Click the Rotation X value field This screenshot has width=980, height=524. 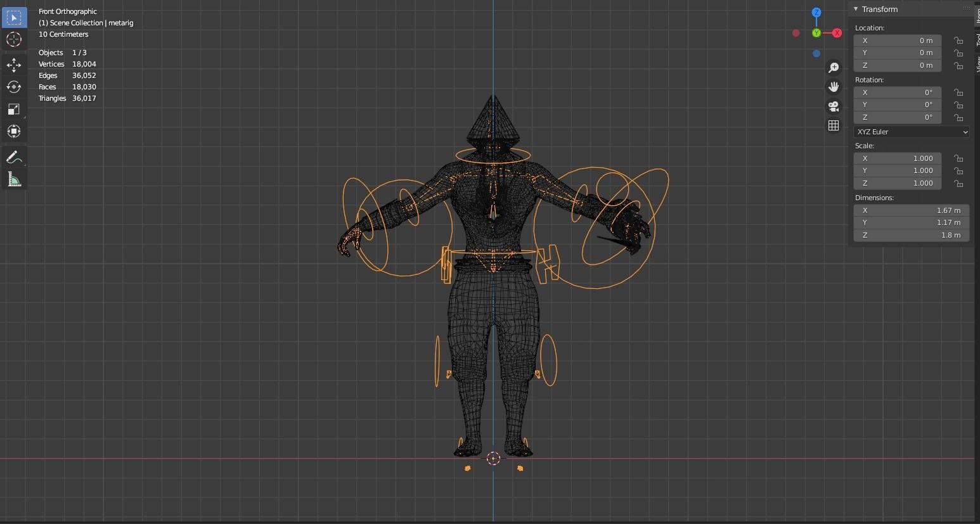(897, 93)
